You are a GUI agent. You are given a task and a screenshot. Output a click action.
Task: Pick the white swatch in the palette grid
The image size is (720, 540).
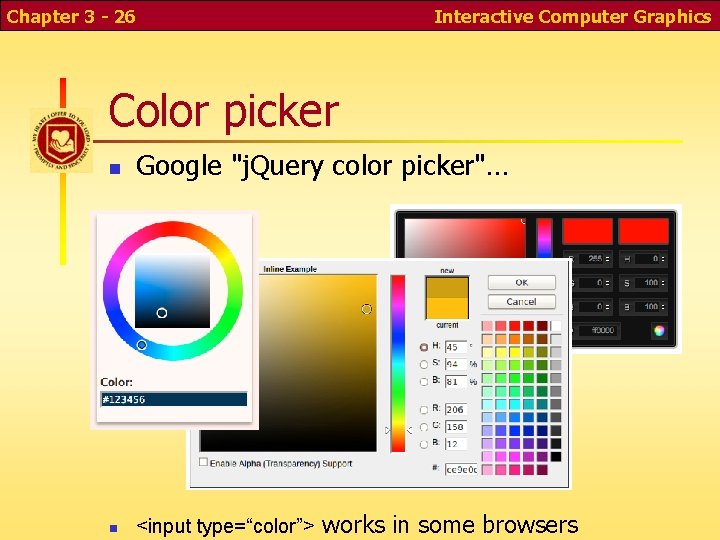click(556, 326)
